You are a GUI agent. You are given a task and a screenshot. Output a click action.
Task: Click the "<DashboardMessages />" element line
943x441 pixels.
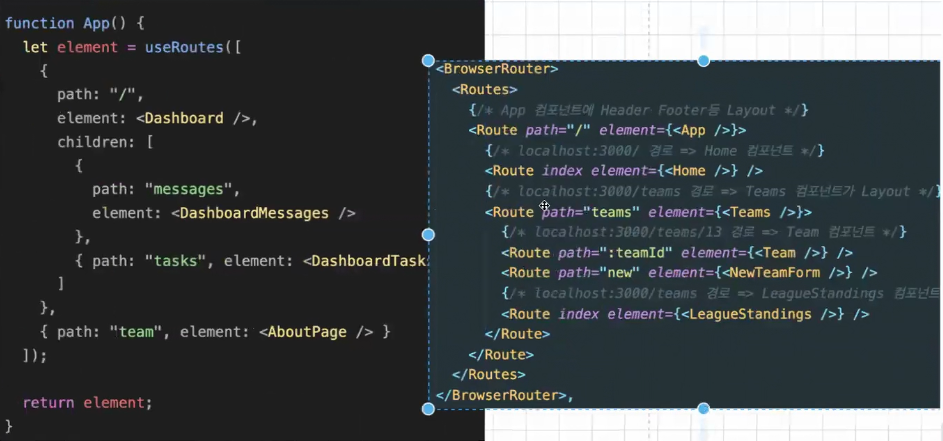[x=224, y=213]
